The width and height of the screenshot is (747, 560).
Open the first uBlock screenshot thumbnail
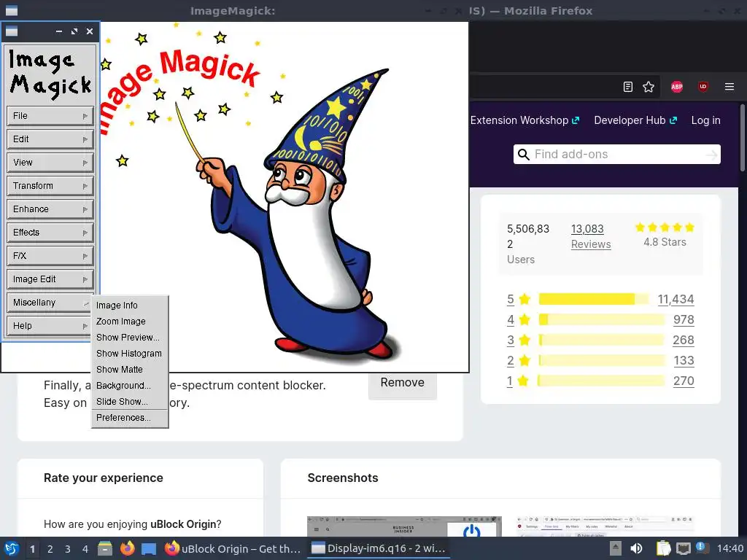(404, 526)
